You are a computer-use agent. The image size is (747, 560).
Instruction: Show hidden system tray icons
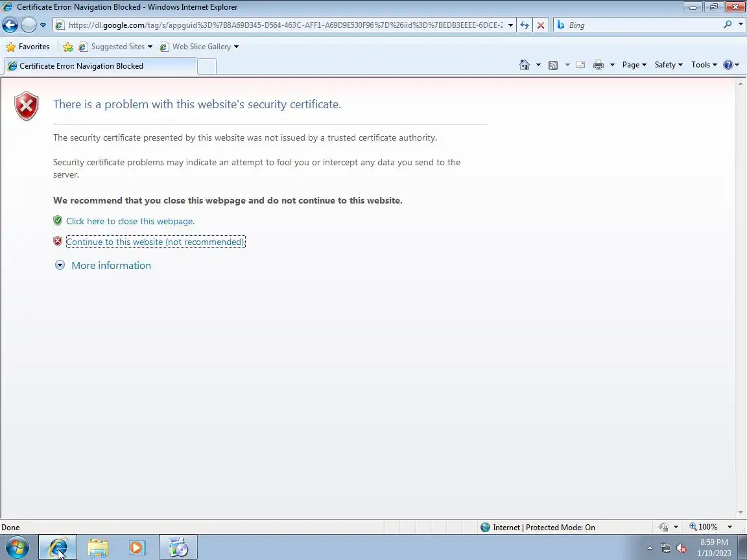tap(650, 548)
